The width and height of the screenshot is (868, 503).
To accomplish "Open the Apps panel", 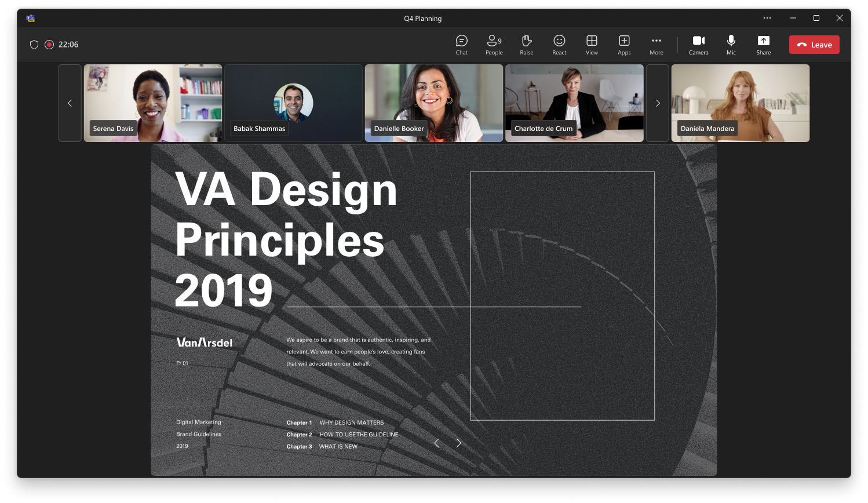I will [624, 45].
